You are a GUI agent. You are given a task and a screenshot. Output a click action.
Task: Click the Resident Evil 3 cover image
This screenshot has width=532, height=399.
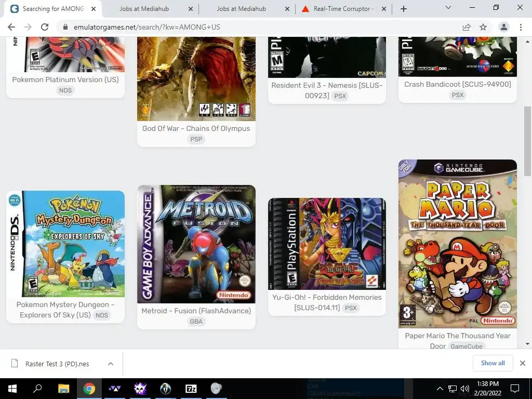click(x=327, y=57)
